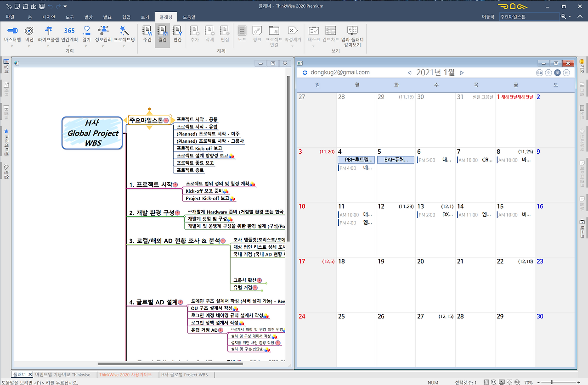Click the search field containing 주요마일스톤

(529, 17)
